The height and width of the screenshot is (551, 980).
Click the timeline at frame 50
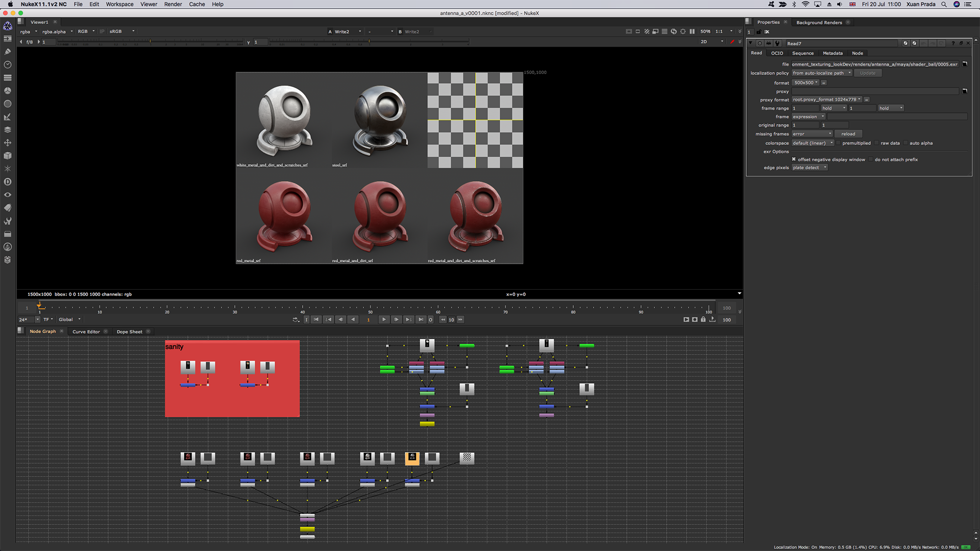(x=370, y=308)
